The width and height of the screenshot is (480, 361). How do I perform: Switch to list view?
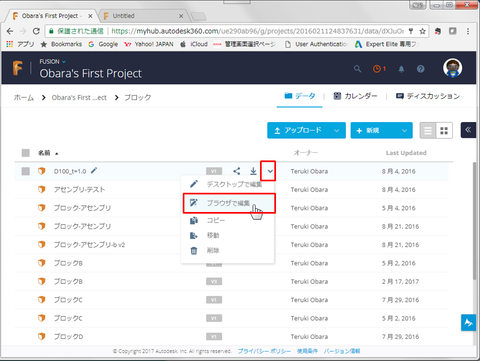pyautogui.click(x=428, y=131)
